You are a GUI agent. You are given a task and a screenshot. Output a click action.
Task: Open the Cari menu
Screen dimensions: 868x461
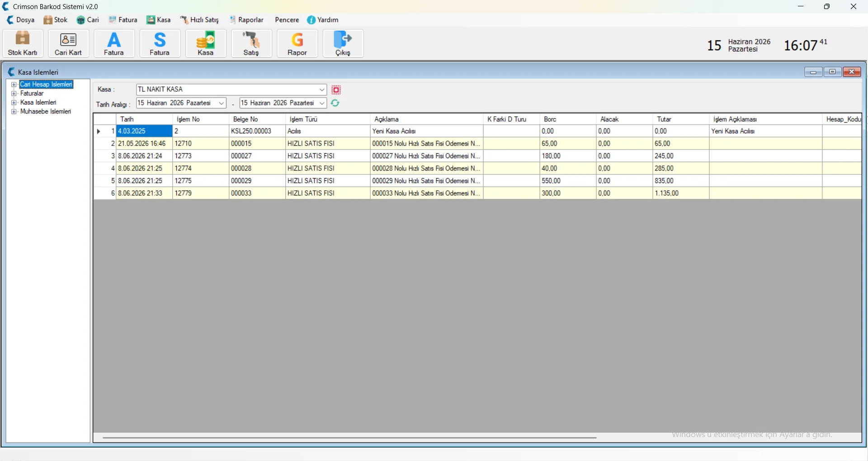click(88, 20)
